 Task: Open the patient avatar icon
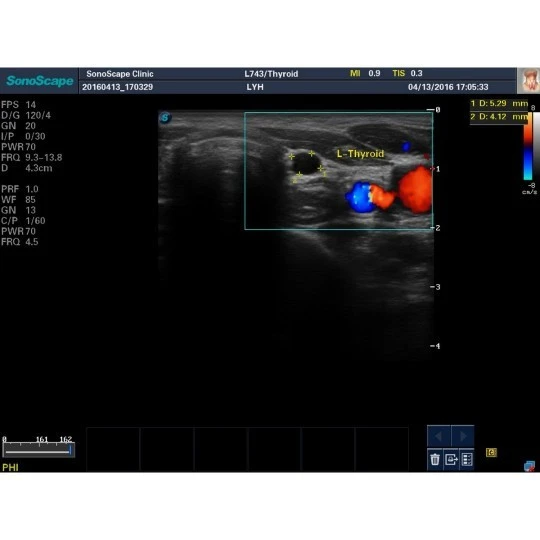(528, 81)
